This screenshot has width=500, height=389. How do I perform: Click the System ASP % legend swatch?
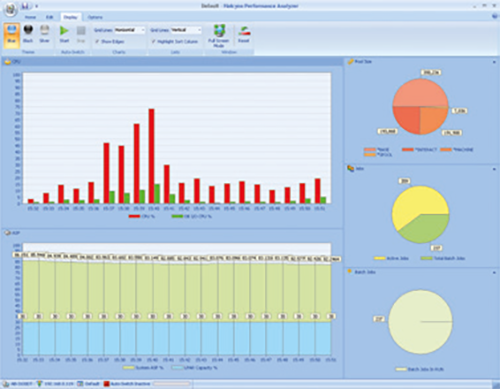click(128, 368)
